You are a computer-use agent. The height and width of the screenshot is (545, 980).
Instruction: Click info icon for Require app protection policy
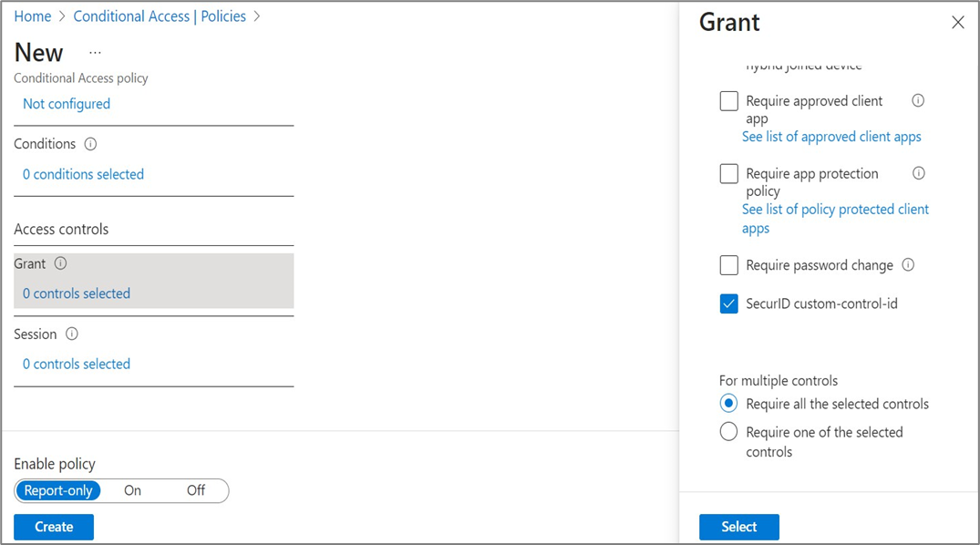coord(919,173)
